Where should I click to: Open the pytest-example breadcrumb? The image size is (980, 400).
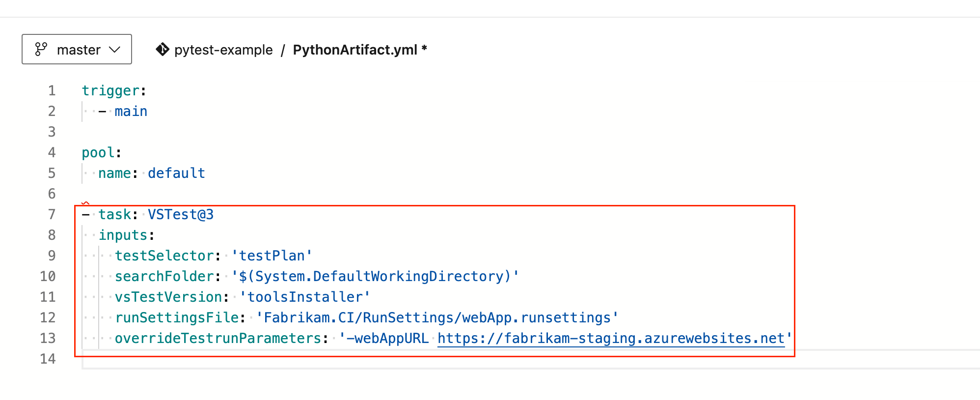click(224, 50)
